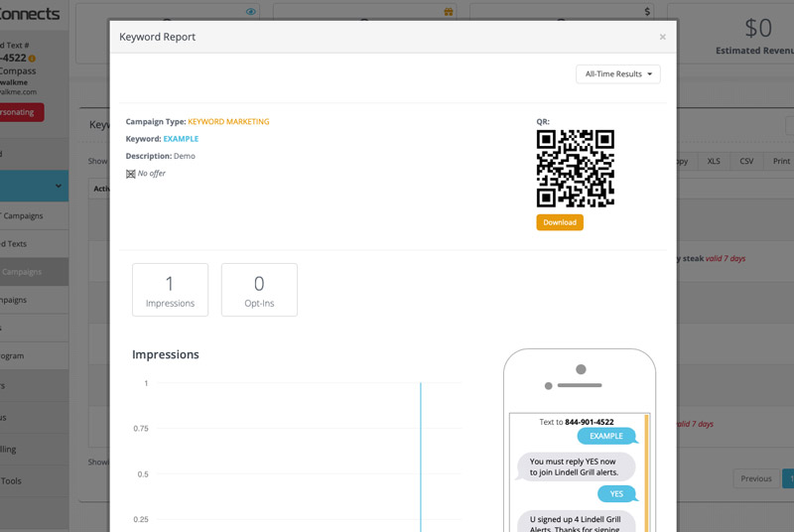Select the Opt-Ins stat card
This screenshot has height=532, width=794.
point(259,290)
